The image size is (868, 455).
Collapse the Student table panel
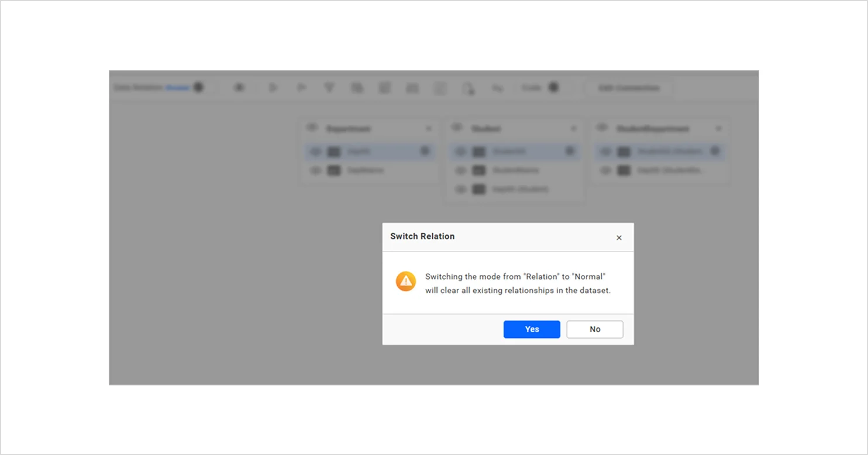point(574,128)
